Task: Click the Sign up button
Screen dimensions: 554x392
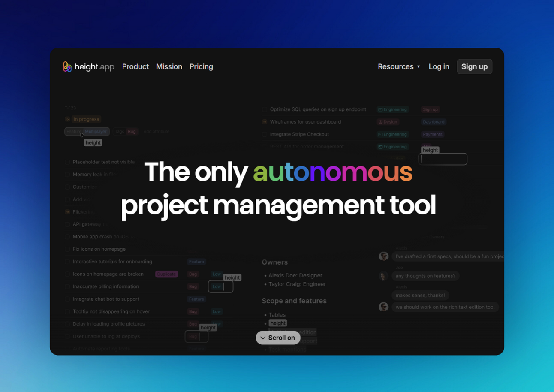Action: 474,66
